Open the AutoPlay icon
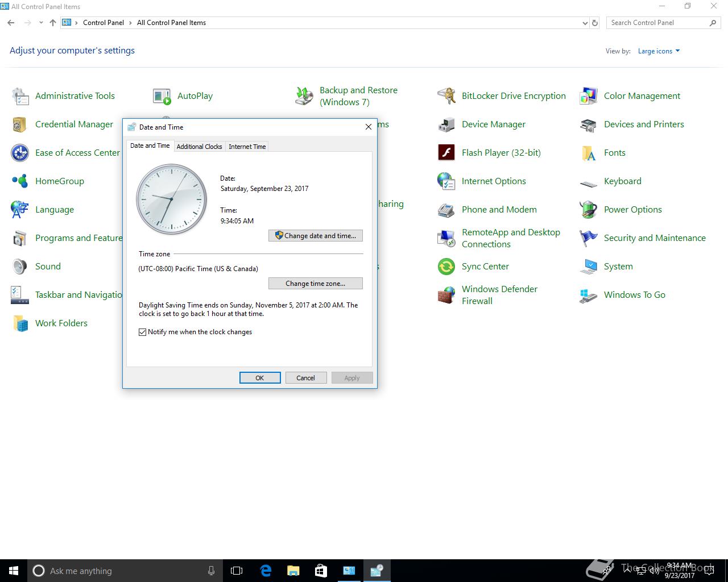Screen dimensions: 728x582 pos(162,96)
